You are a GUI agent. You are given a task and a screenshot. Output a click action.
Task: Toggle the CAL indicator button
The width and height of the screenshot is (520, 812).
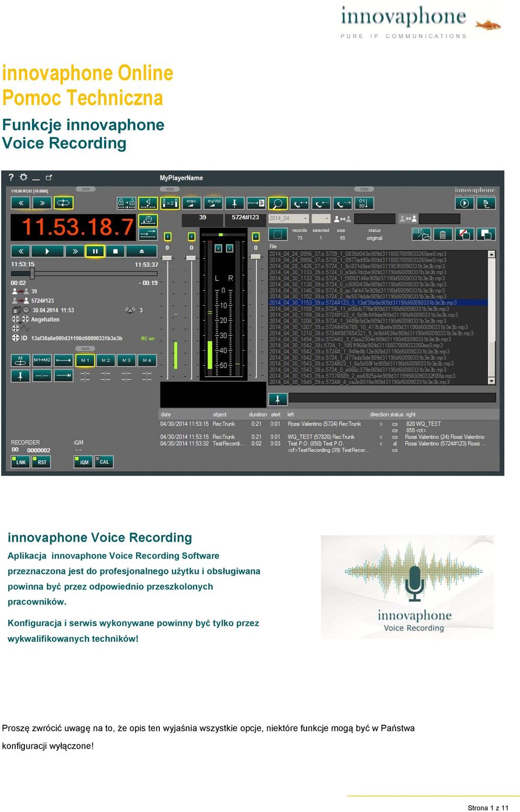click(105, 462)
